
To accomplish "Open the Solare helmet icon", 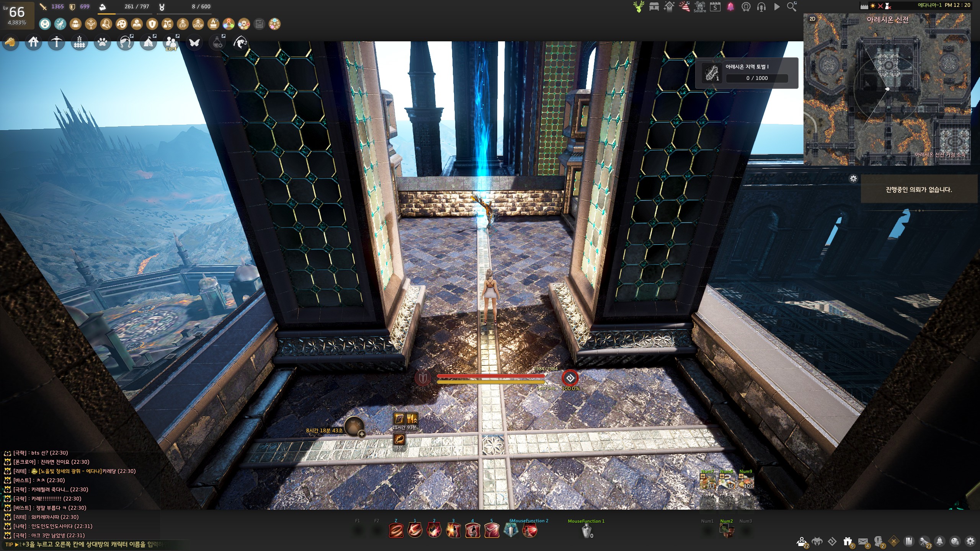I will coord(700,7).
